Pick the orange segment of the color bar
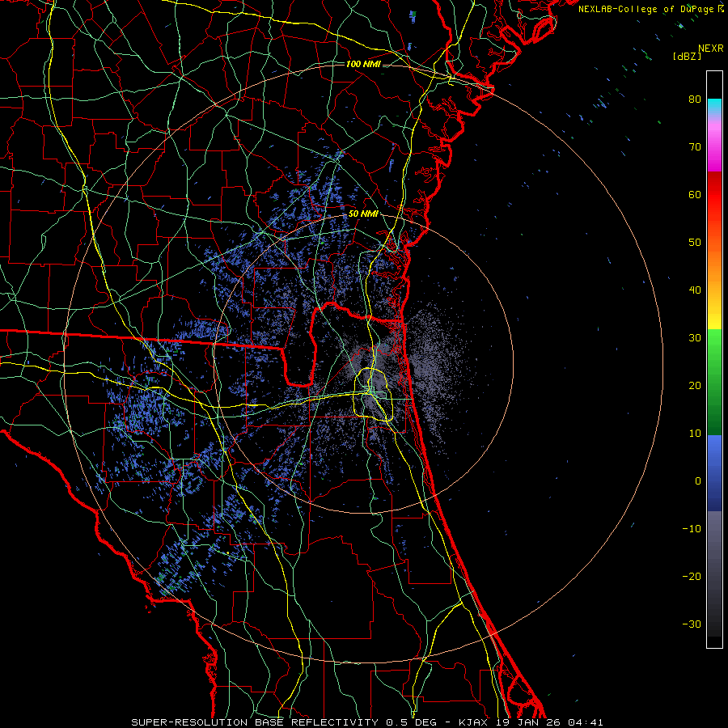Image resolution: width=728 pixels, height=728 pixels. 714,265
